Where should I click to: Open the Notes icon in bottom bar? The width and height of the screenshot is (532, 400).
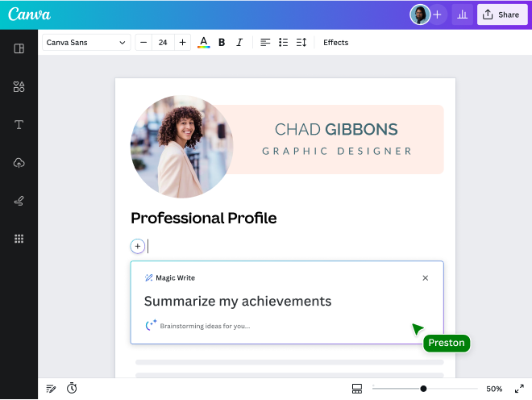click(52, 389)
